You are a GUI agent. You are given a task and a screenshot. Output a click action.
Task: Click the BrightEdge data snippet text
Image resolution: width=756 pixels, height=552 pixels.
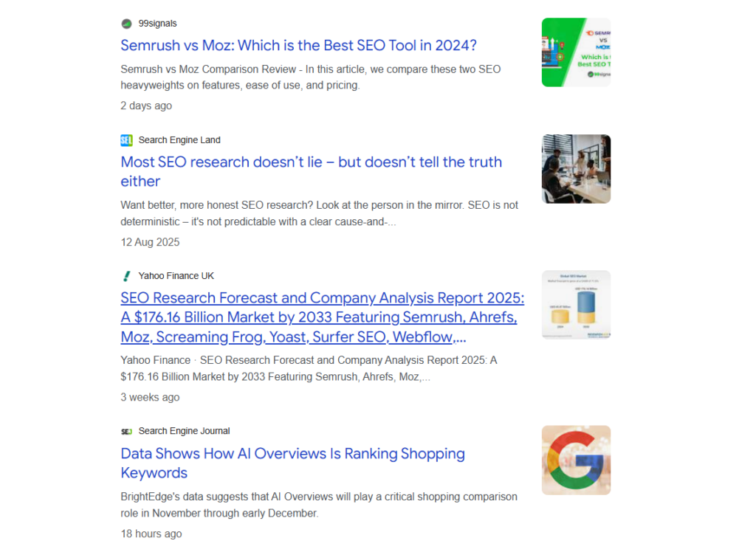pos(319,505)
